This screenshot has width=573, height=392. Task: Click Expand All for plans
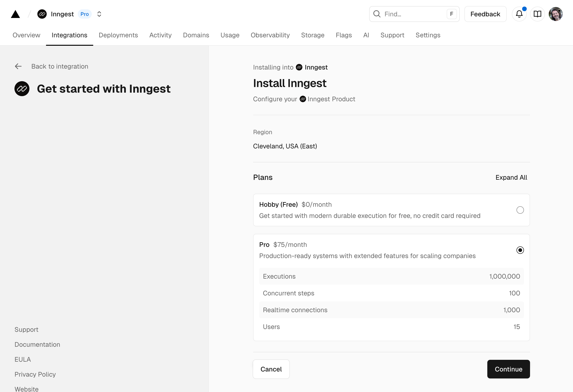coord(511,177)
